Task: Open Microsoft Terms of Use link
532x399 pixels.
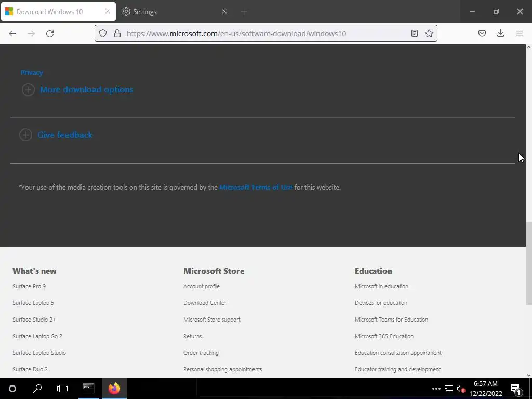Action: 256,187
